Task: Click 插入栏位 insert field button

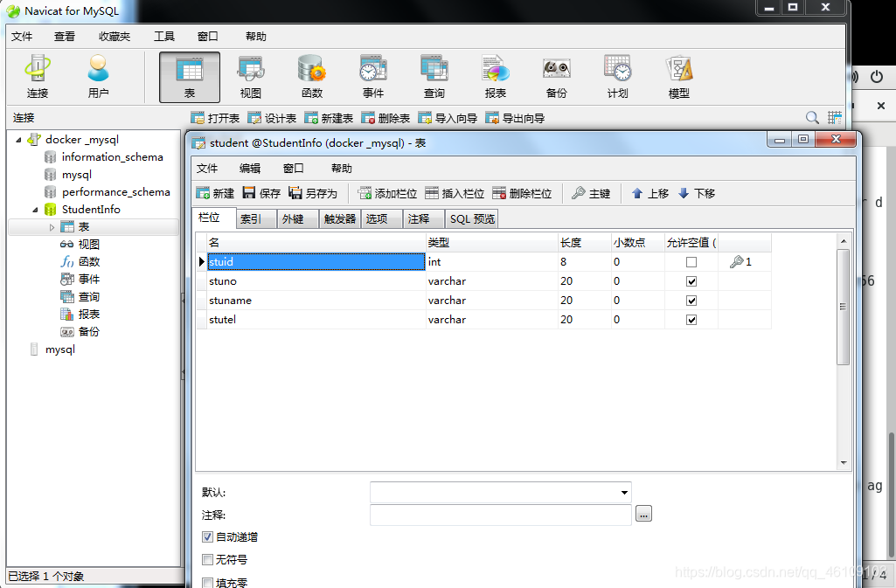Action: [x=455, y=194]
